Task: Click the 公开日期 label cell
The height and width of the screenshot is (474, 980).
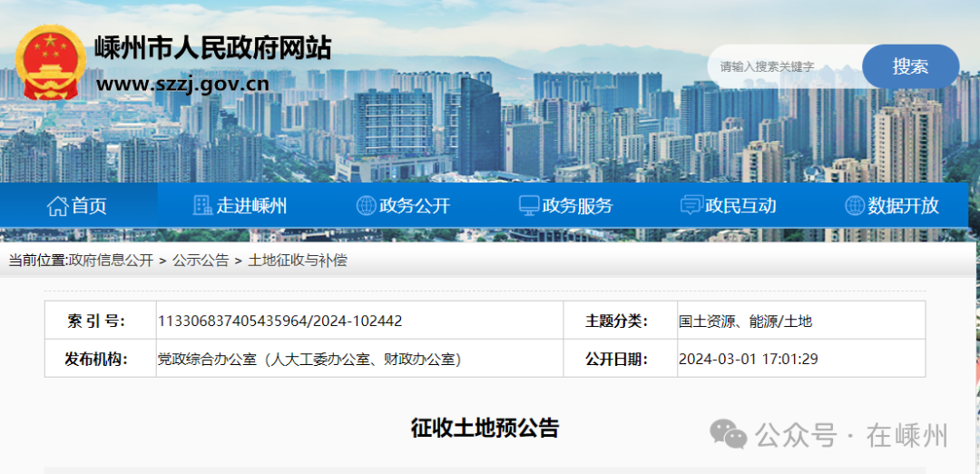Action: click(621, 359)
